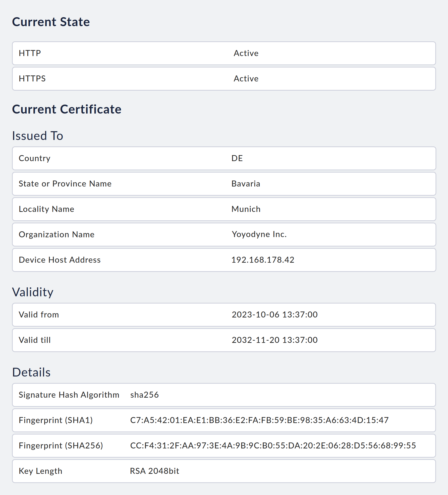Select 'Signature Hash Algorithm' label

69,395
